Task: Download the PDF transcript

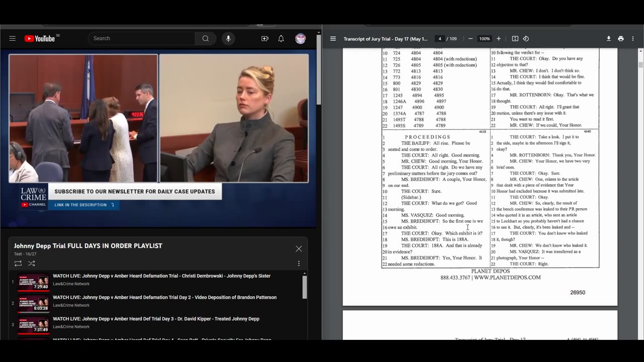Action: (x=609, y=39)
